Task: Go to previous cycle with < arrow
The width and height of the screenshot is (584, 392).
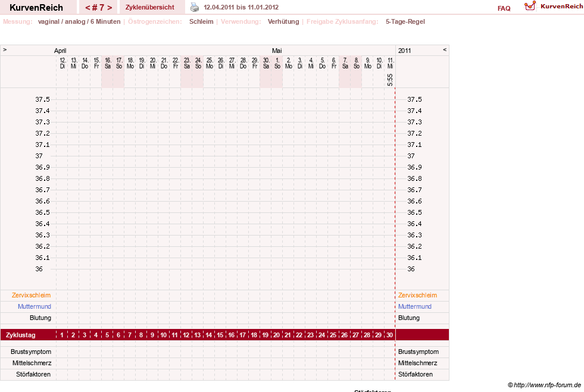Action: pyautogui.click(x=88, y=8)
